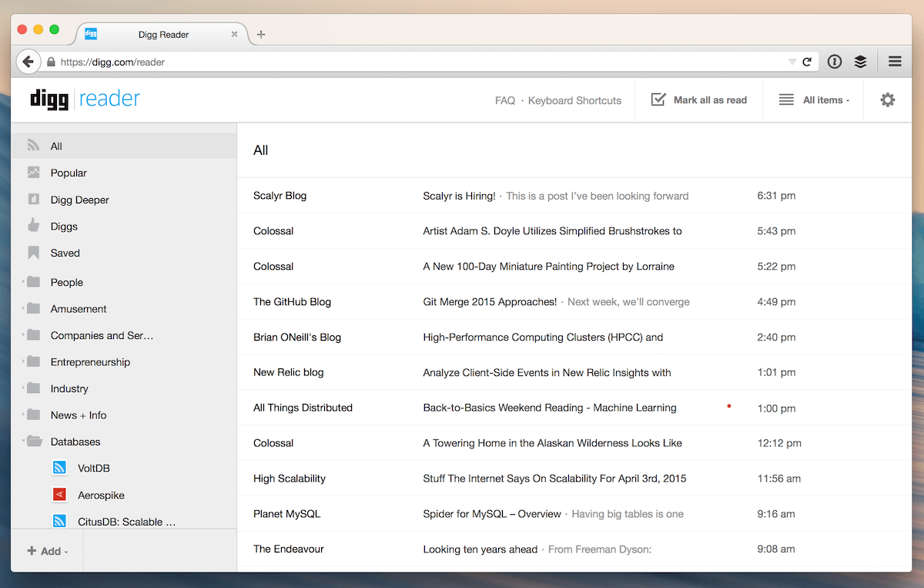Select the Aerospike feed

(x=101, y=495)
